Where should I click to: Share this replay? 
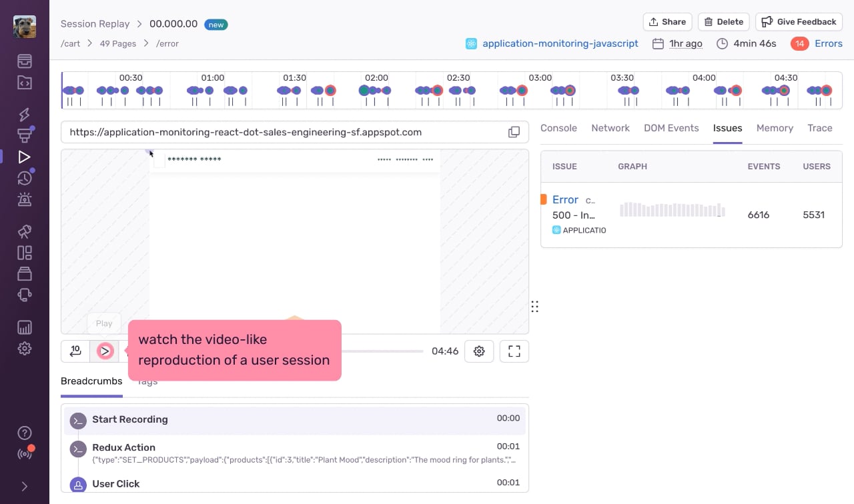[667, 22]
